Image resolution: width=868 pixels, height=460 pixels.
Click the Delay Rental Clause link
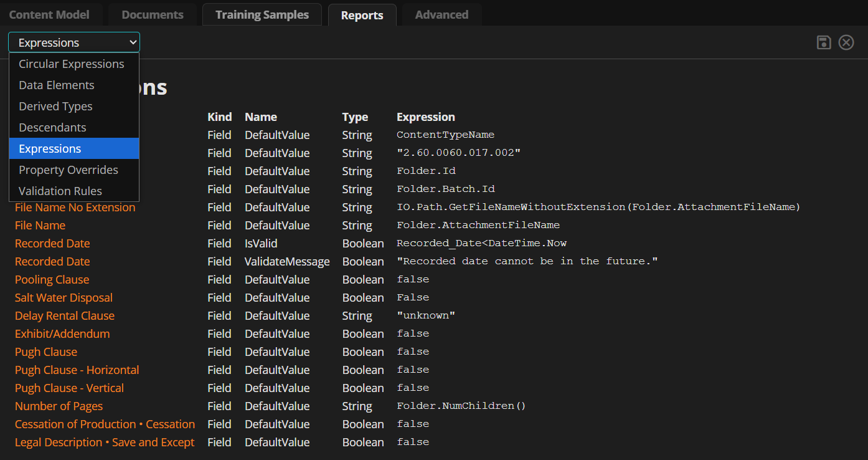pos(65,316)
